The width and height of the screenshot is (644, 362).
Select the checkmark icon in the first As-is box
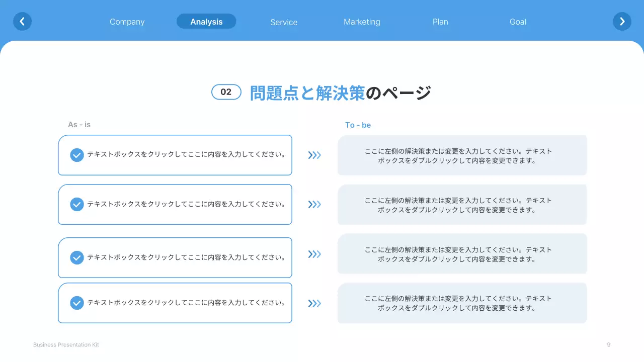tap(76, 155)
